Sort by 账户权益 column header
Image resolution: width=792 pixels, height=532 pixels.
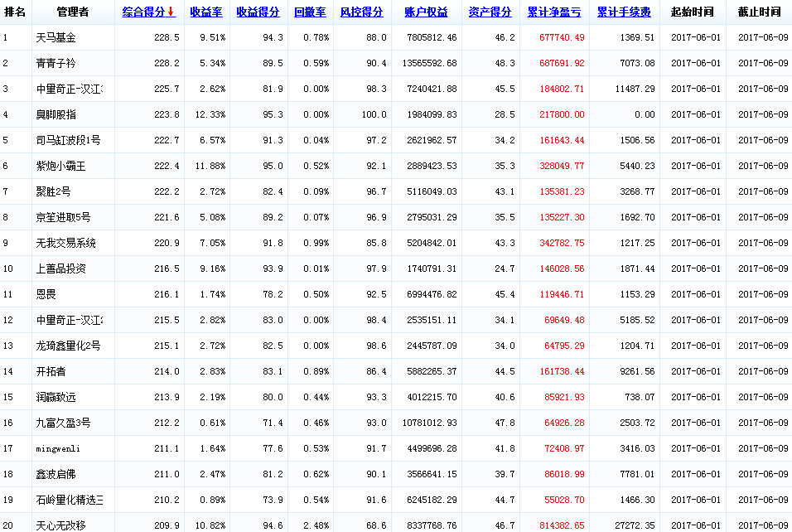[426, 12]
